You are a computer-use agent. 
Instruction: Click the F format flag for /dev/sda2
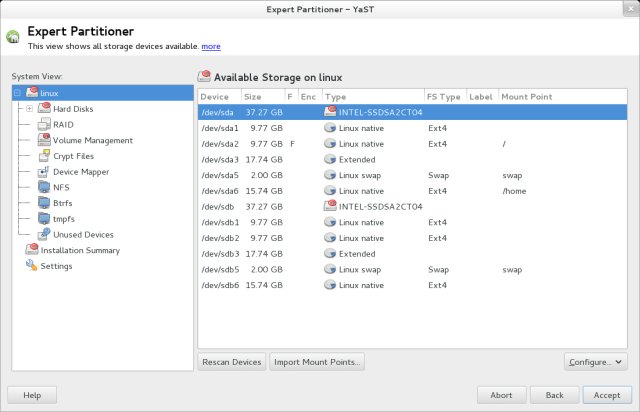292,144
